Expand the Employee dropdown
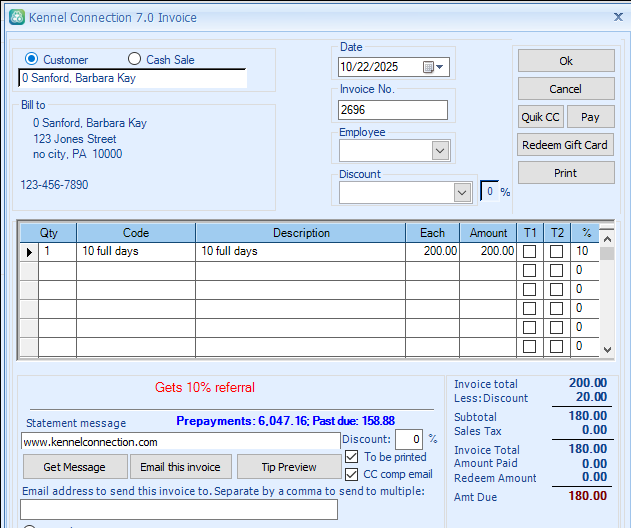The image size is (631, 528). [440, 150]
